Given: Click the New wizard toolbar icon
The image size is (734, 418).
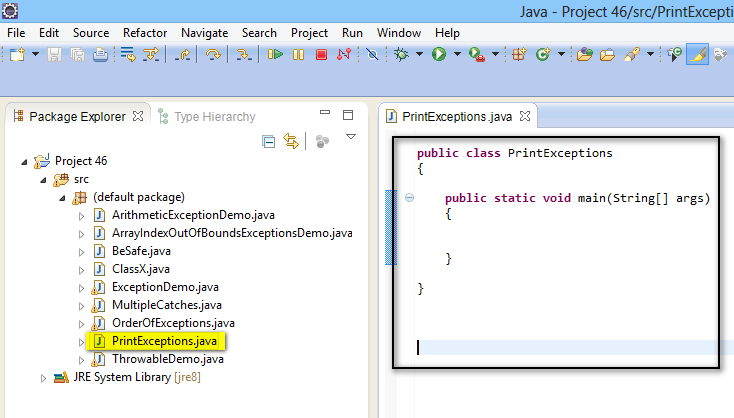Looking at the screenshot, I should point(17,54).
